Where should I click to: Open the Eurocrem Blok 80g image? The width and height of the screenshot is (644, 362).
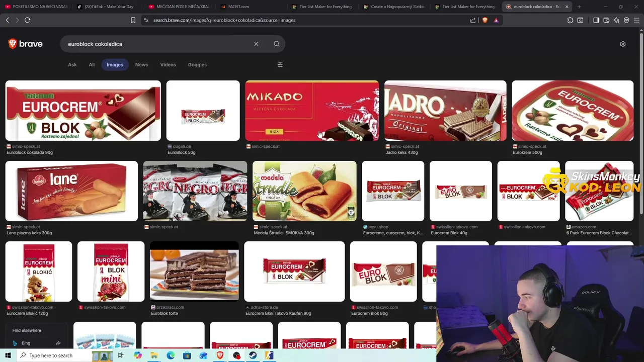(x=383, y=271)
